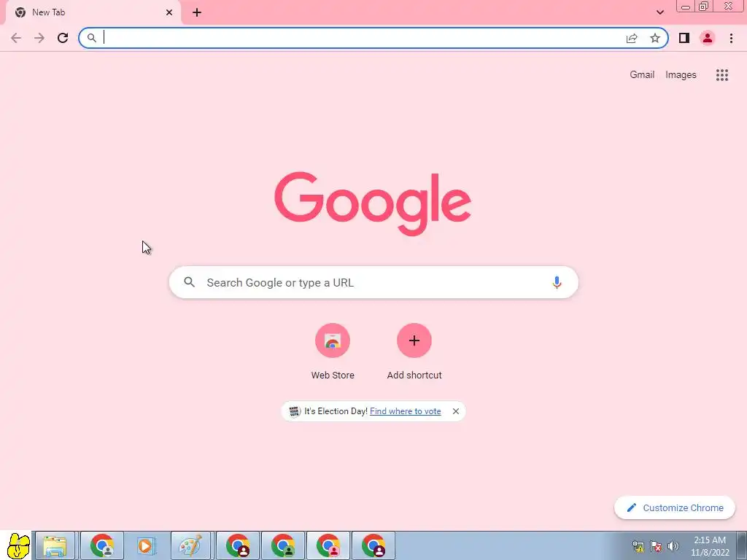The image size is (747, 560).
Task: Click the 'Search Google or type a URL' box
Action: (373, 282)
